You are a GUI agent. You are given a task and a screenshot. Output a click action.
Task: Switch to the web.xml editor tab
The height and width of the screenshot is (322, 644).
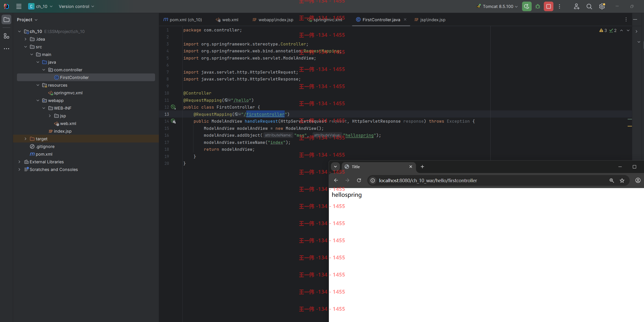(227, 20)
